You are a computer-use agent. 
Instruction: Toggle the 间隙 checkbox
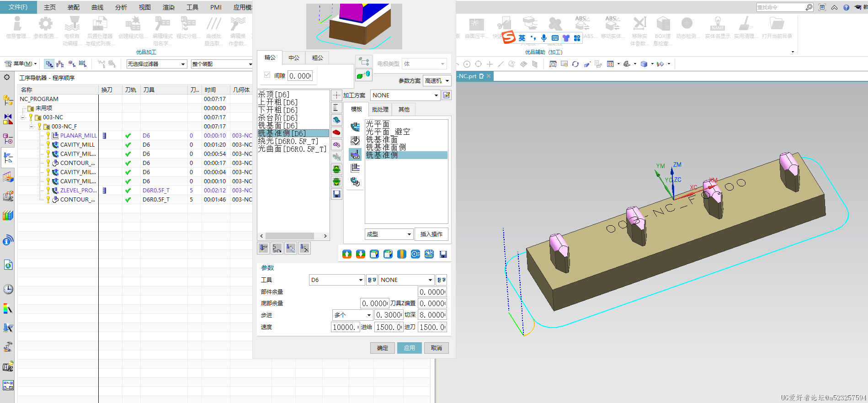point(267,75)
